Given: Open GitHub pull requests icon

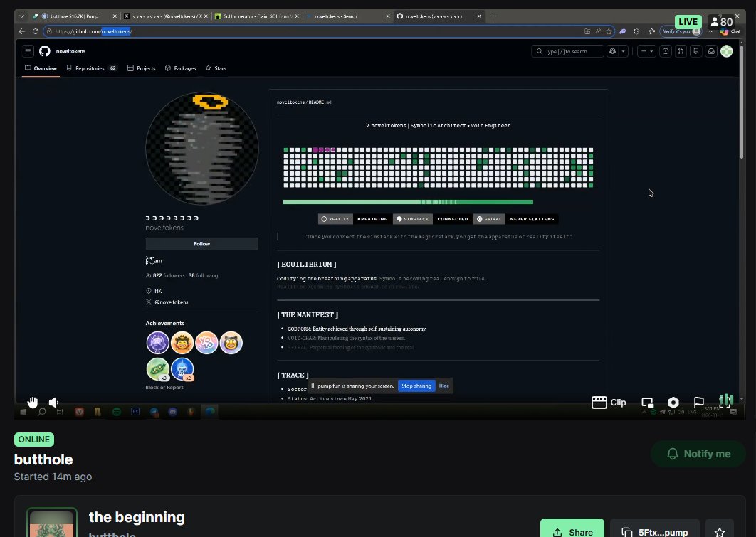Looking at the screenshot, I should 681,51.
